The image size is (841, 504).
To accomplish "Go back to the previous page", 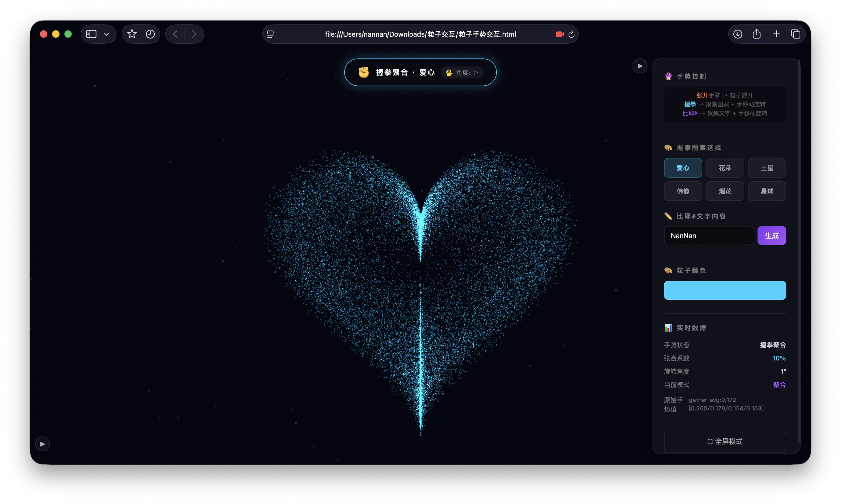I will (x=175, y=34).
